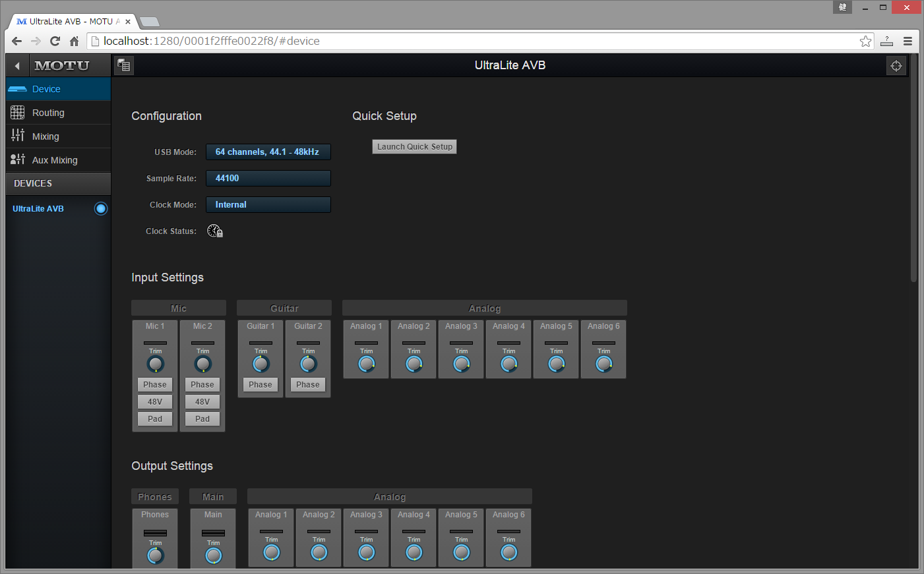Click the output Analog 5 trim knob

click(x=462, y=552)
